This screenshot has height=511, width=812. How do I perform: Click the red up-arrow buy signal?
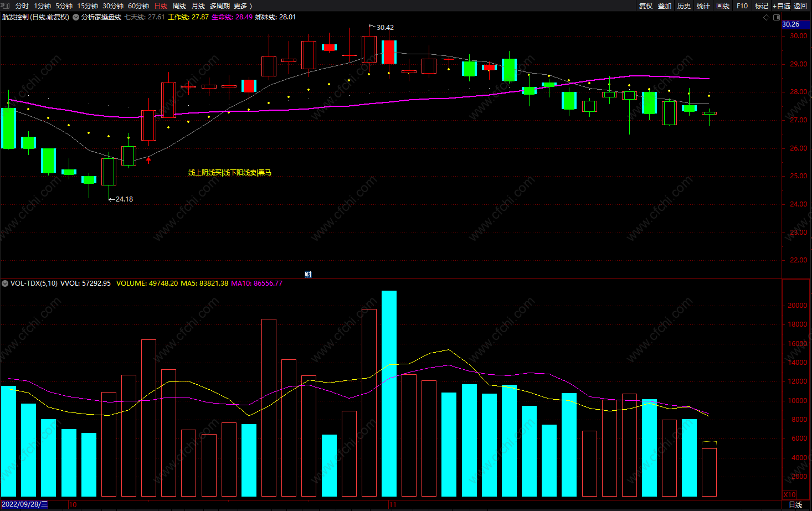click(148, 160)
